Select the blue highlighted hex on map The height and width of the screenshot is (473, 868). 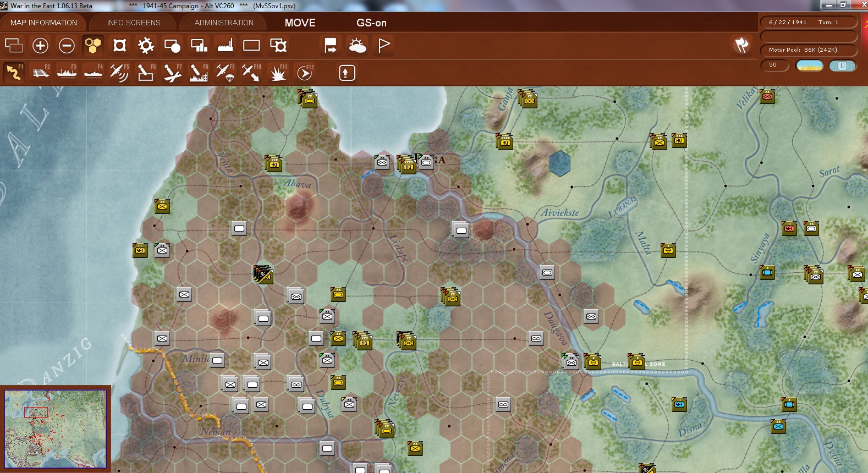[x=560, y=163]
